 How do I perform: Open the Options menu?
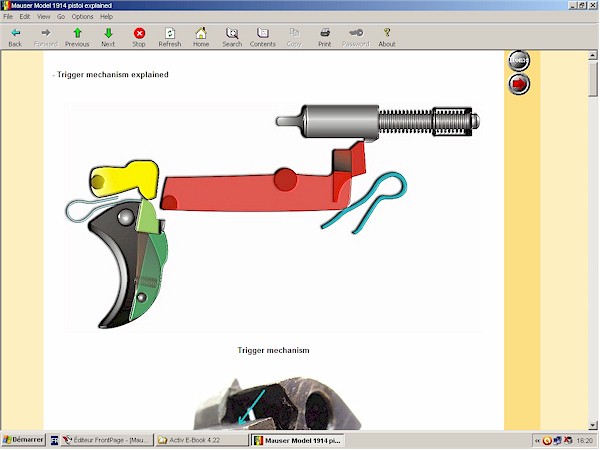(x=82, y=16)
